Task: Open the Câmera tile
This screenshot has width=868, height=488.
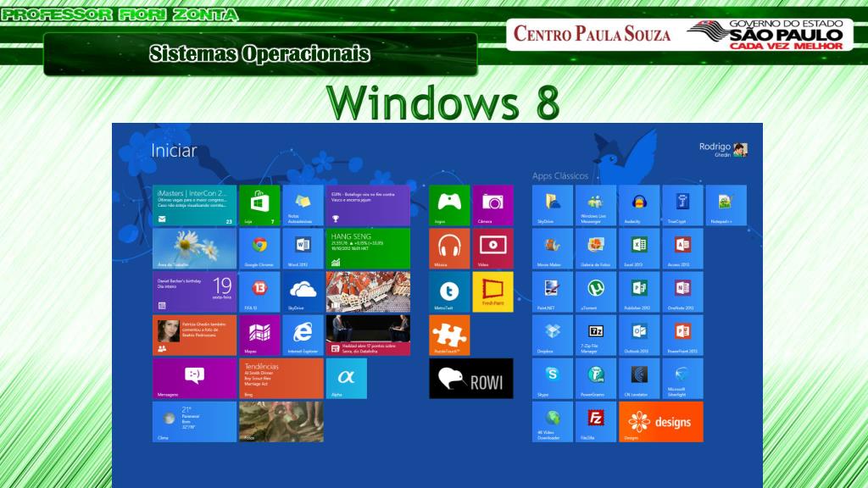Action: coord(492,205)
